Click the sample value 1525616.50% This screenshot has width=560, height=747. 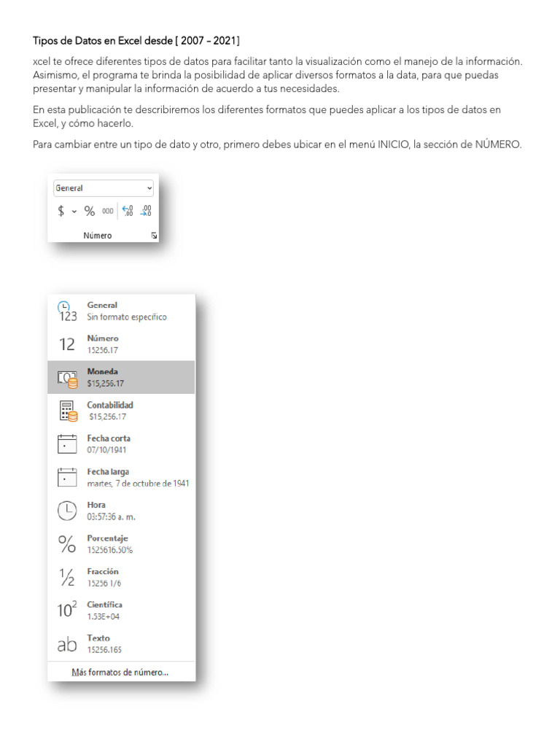(x=110, y=550)
